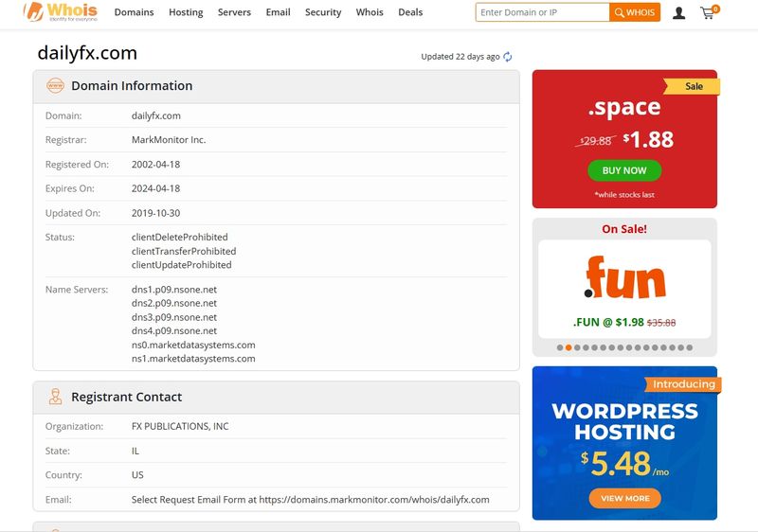Screen dimensions: 758x532
Task: Click the $1.88 price on .space ad
Action: (648, 139)
